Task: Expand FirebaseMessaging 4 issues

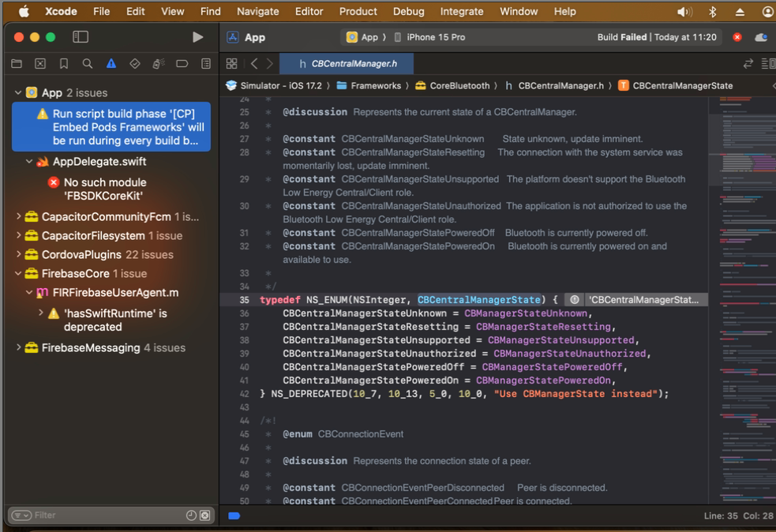Action: pyautogui.click(x=18, y=347)
